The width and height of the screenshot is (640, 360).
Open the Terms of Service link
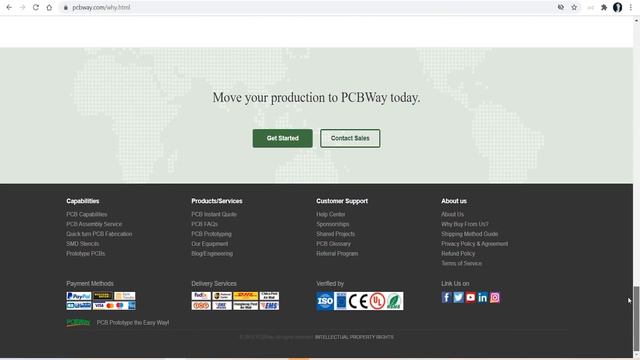pos(461,263)
